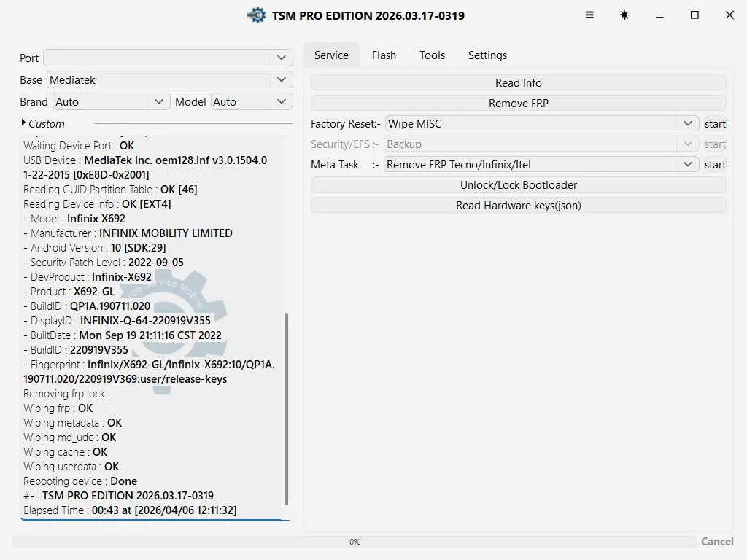Screen dimensions: 747x560
Task: Switch to the Flash tab
Action: coord(384,55)
